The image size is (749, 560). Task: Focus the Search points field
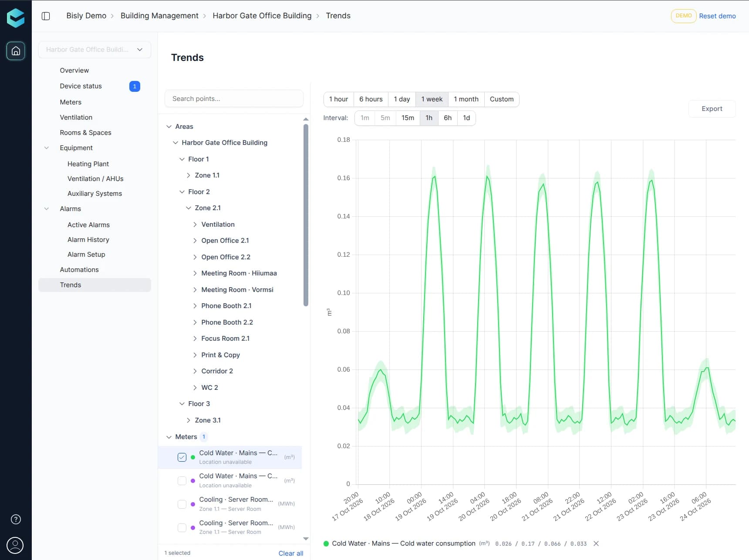click(234, 99)
